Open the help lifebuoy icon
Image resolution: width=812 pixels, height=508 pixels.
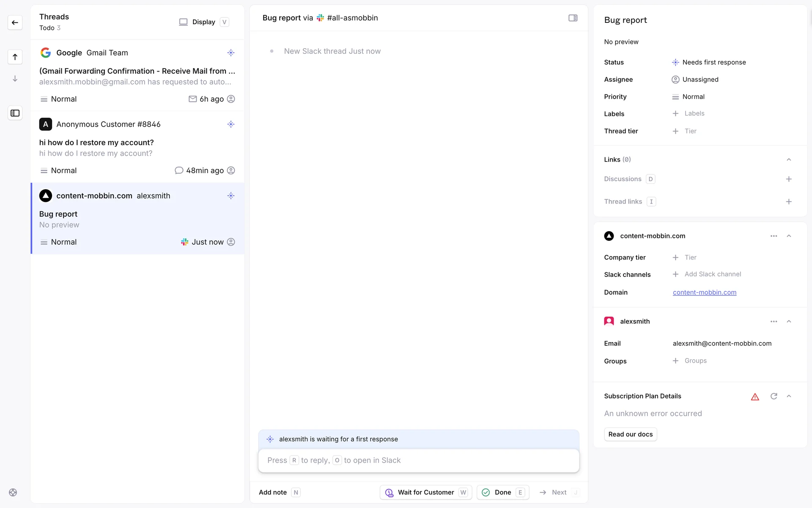(13, 492)
